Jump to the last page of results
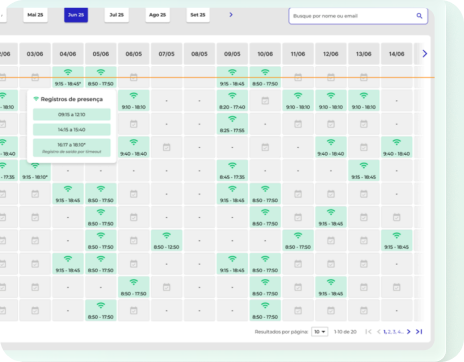 pyautogui.click(x=419, y=332)
